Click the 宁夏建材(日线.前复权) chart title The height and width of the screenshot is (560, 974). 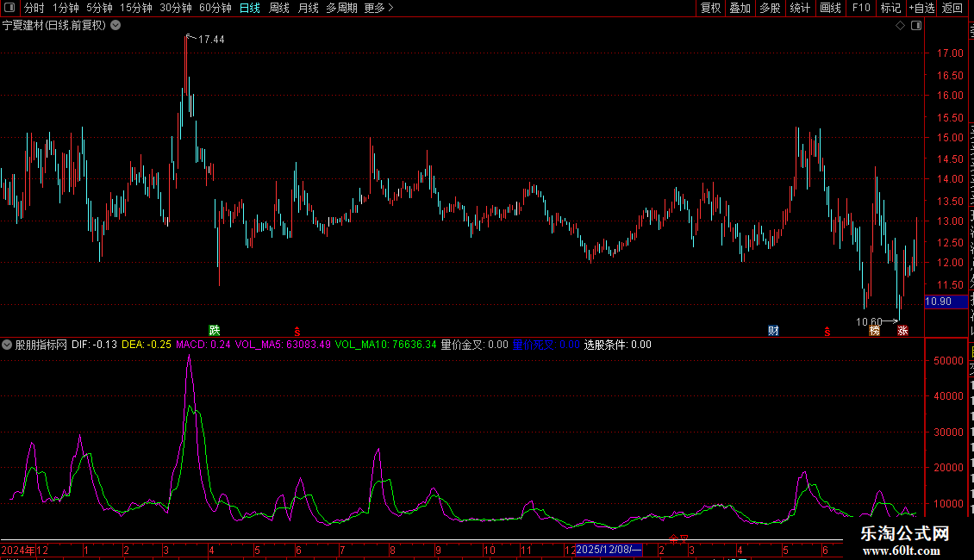[x=54, y=26]
